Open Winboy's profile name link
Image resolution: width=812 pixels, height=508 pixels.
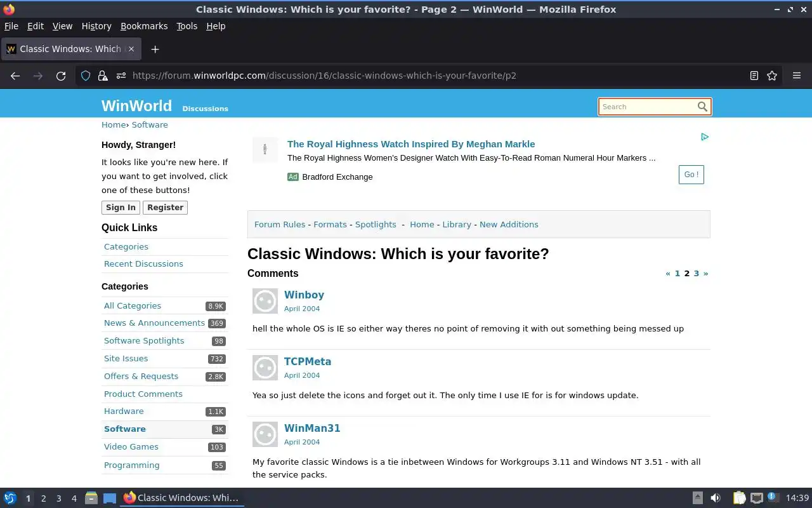point(304,295)
